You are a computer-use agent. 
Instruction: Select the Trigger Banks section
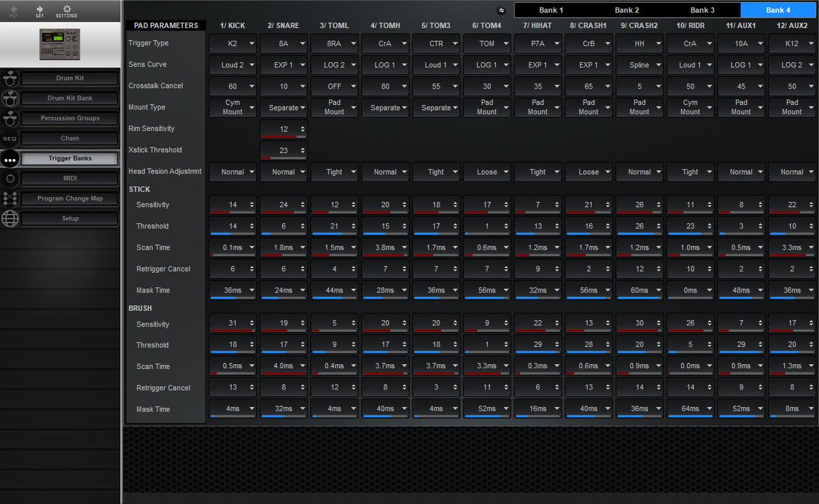coord(70,158)
